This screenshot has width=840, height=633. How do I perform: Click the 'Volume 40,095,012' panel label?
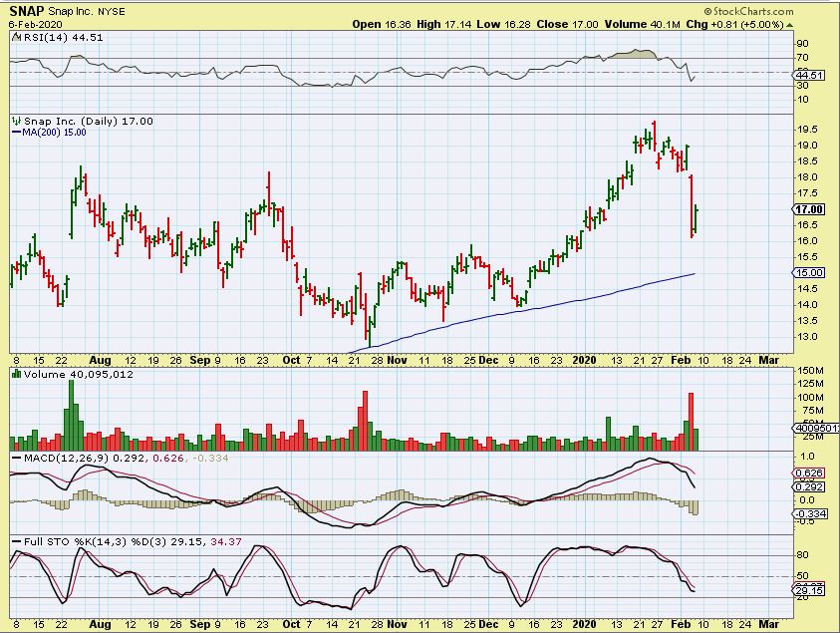click(78, 374)
